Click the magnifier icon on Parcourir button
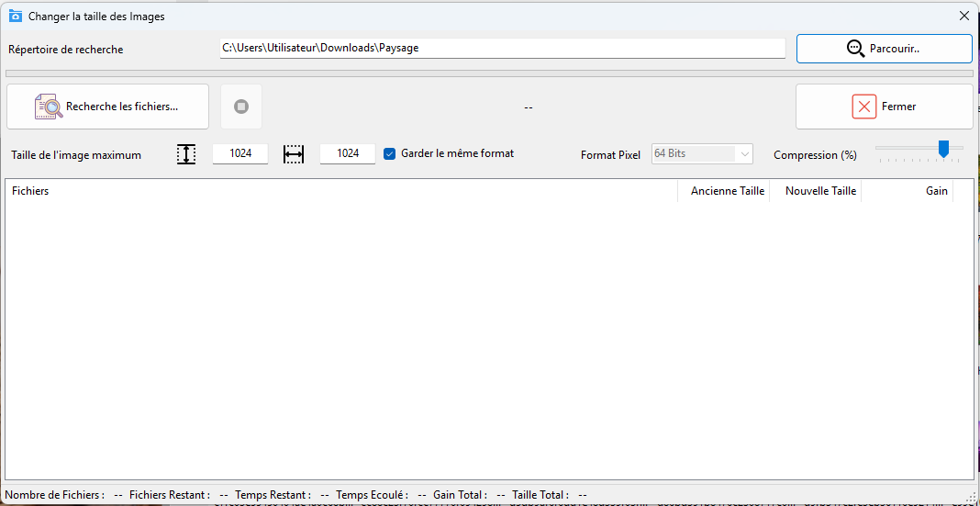Screen dimensions: 980x506 point(855,49)
